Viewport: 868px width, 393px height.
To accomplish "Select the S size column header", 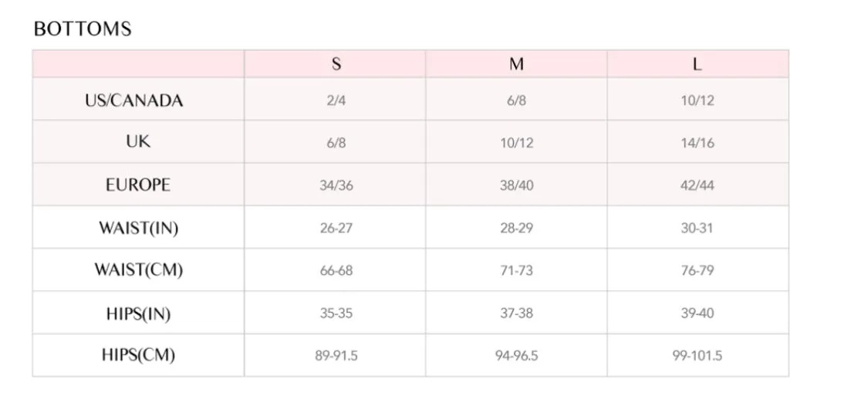I will 336,64.
